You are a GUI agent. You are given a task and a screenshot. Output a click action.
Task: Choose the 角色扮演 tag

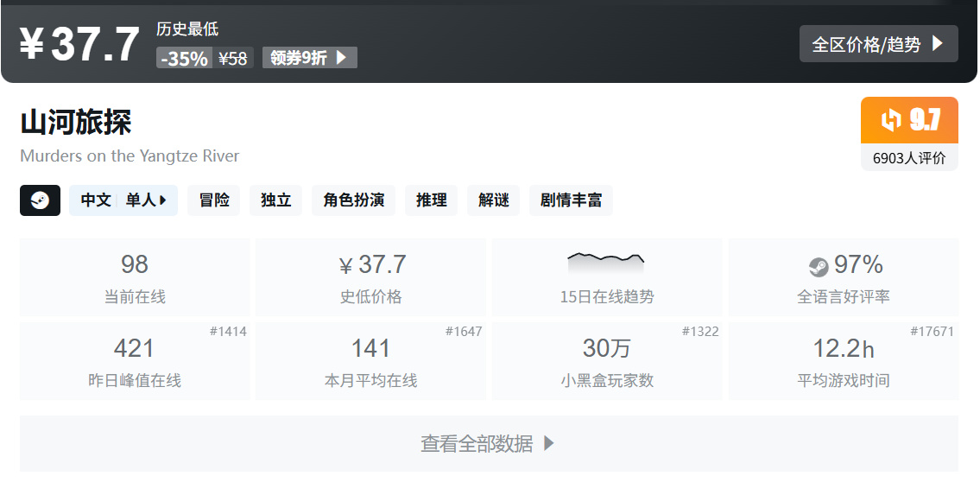coord(353,200)
